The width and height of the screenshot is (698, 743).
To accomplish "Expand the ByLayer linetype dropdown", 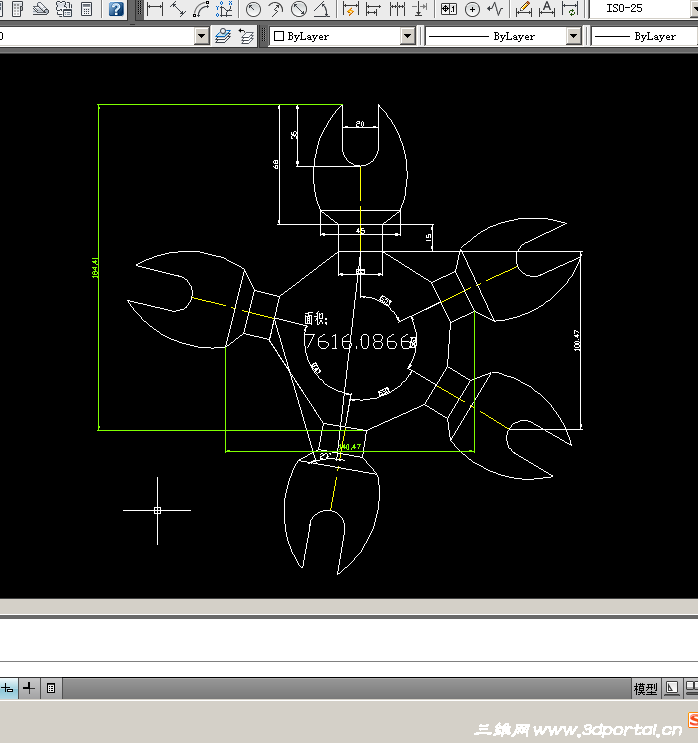I will [x=573, y=36].
